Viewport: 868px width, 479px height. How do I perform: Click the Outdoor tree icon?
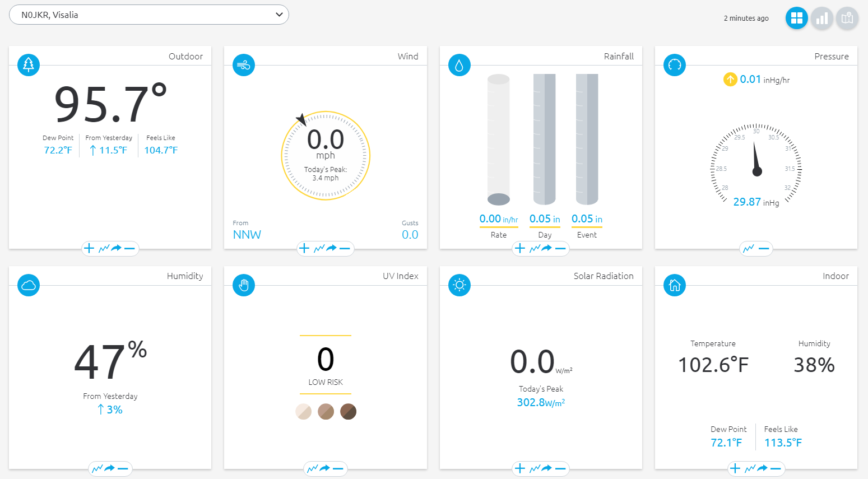[x=29, y=65]
